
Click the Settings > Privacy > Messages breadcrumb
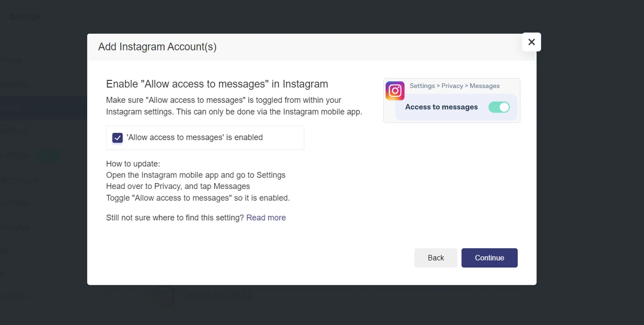pos(454,86)
